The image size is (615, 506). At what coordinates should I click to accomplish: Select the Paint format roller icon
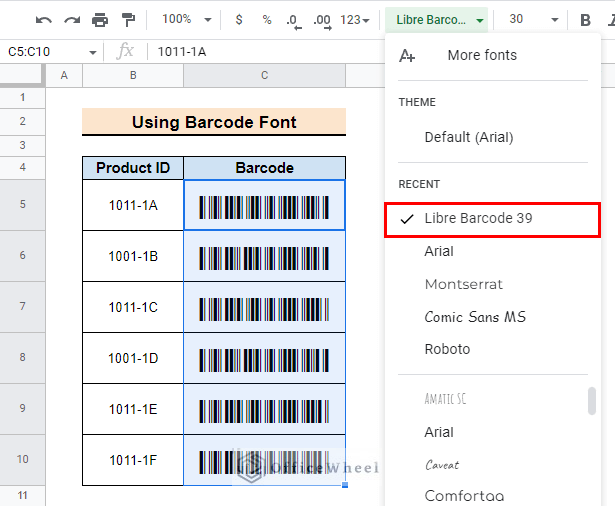coord(128,20)
